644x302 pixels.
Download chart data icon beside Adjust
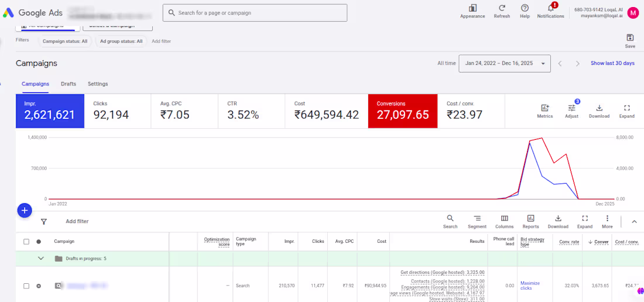point(600,108)
